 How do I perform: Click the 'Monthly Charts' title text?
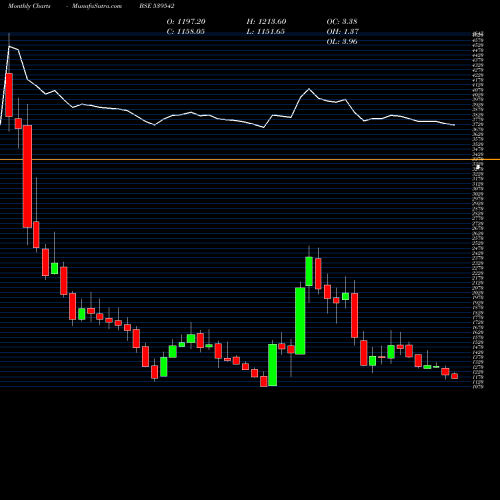point(29,6)
